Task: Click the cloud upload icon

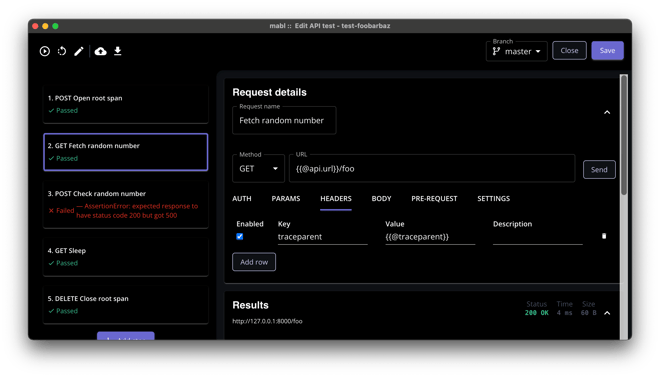Action: pyautogui.click(x=101, y=51)
